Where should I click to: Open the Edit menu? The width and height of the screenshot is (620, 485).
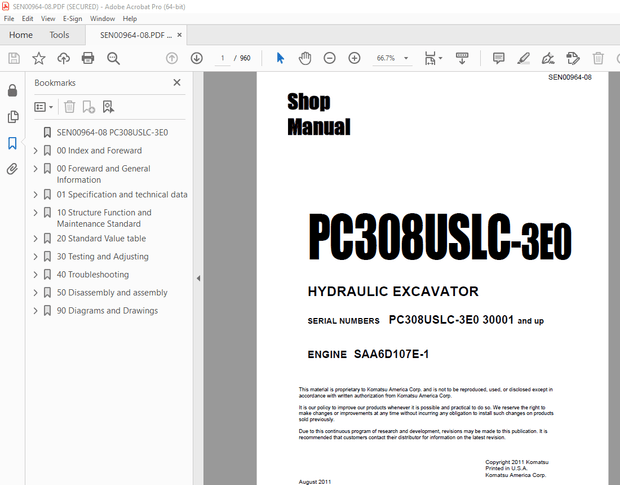click(27, 19)
